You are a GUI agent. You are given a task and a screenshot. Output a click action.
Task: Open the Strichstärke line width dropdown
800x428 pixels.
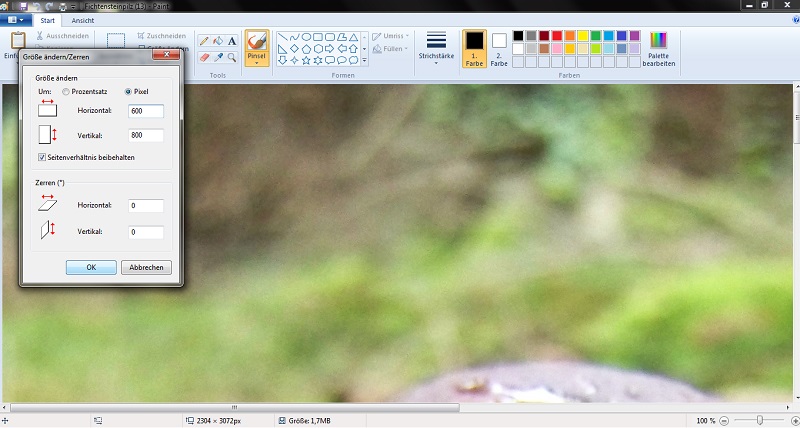tap(436, 46)
